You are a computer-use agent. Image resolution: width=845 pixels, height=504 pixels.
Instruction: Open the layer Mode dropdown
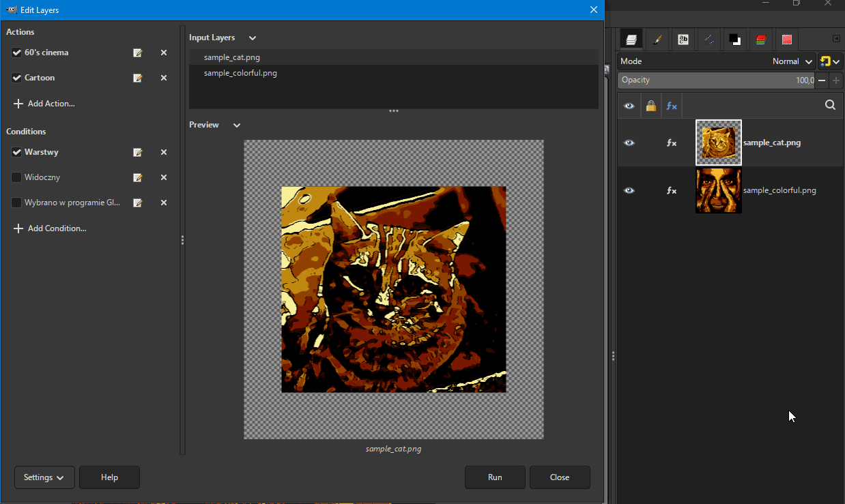[717, 61]
